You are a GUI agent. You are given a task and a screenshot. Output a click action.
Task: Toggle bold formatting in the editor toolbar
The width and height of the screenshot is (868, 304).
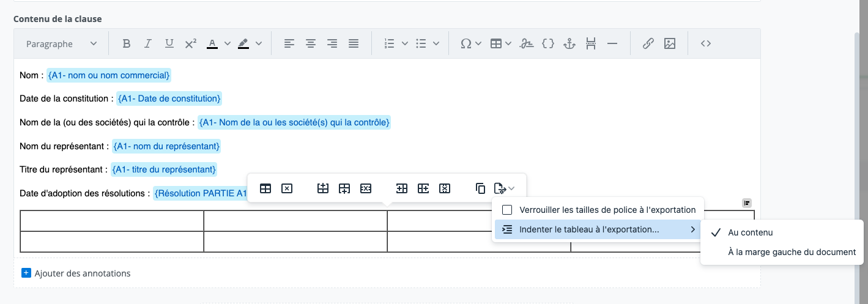127,43
